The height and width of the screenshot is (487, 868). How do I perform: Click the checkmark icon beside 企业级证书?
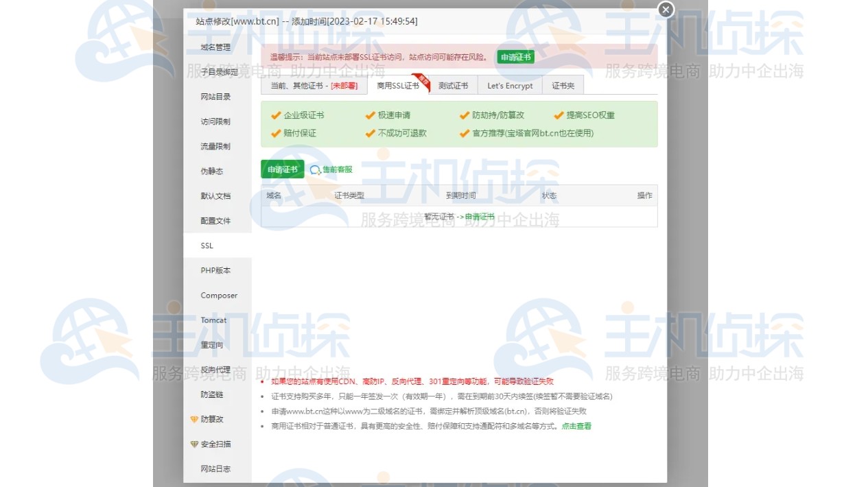275,115
